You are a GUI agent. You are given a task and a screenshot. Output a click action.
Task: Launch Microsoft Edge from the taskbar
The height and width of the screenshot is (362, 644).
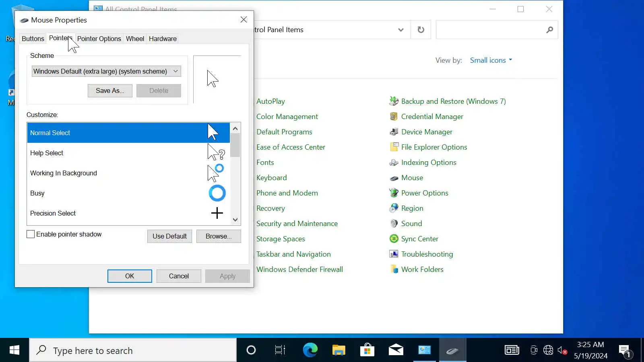(x=310, y=350)
